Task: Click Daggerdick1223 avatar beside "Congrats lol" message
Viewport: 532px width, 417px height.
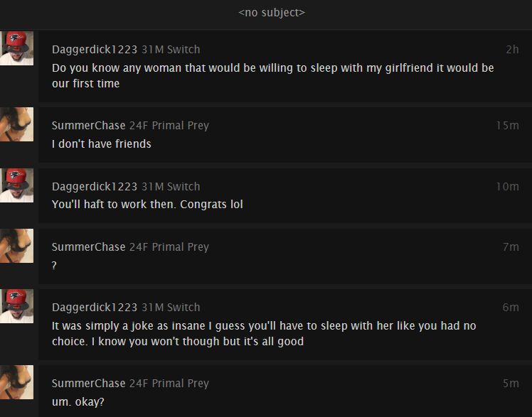Action: (16, 185)
